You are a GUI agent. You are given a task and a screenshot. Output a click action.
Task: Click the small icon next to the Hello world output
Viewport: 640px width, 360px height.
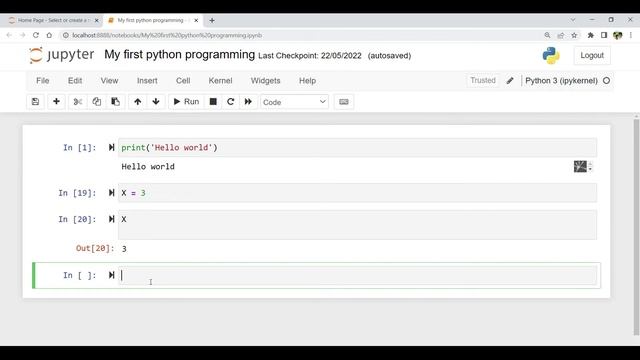pyautogui.click(x=580, y=166)
